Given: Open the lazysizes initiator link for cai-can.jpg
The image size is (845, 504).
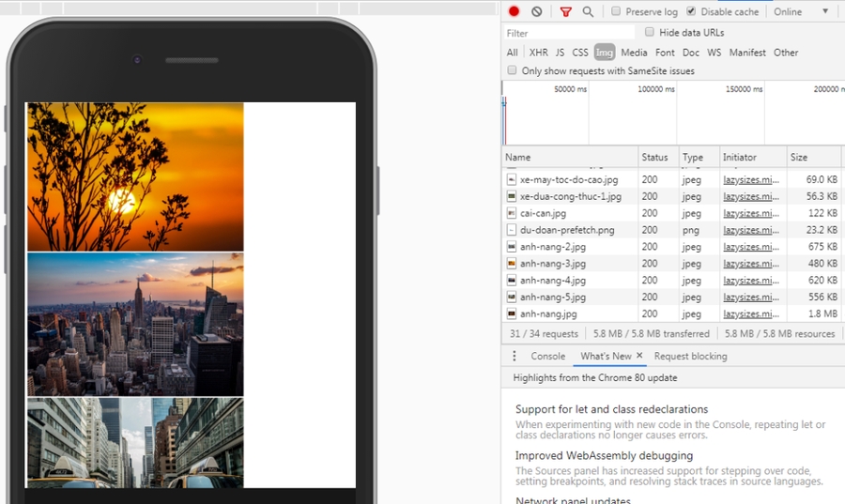Looking at the screenshot, I should pos(750,213).
